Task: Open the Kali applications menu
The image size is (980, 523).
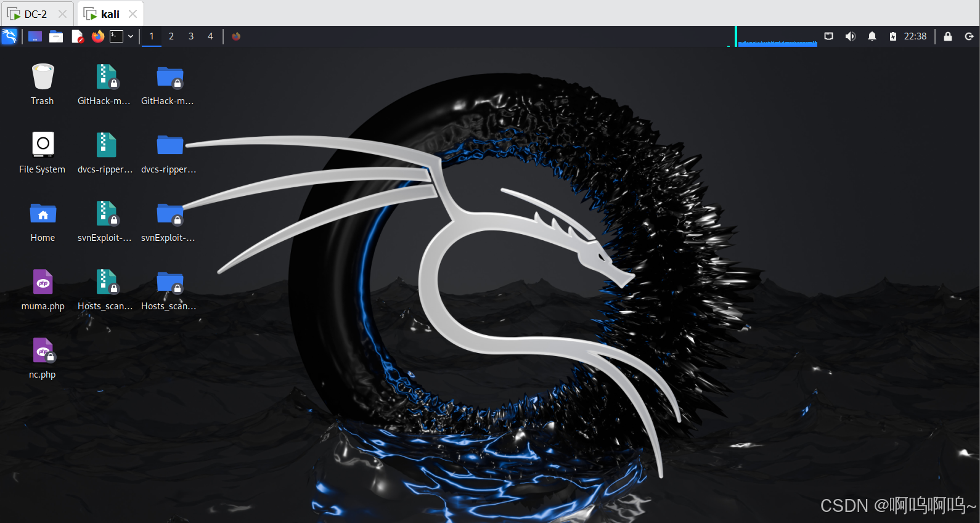Action: pyautogui.click(x=9, y=36)
